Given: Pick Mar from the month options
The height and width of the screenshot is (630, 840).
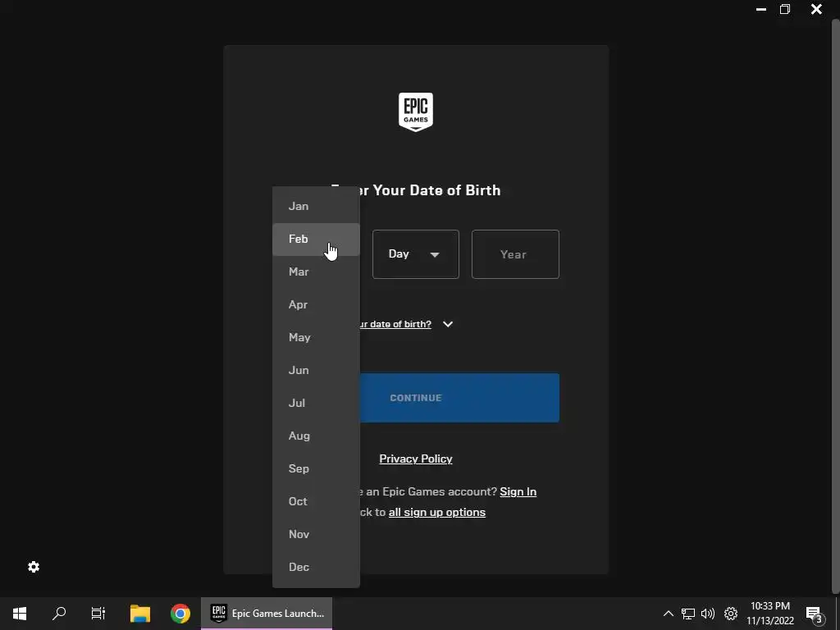Looking at the screenshot, I should (316, 272).
